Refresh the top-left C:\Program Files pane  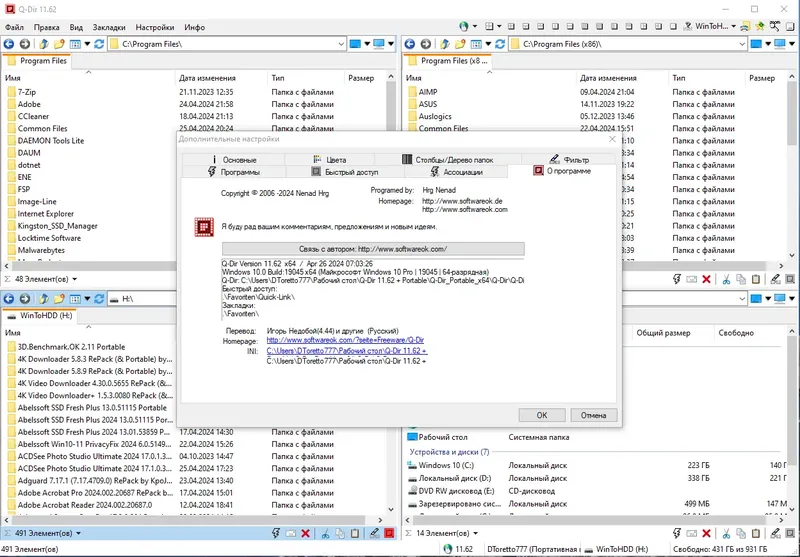point(99,44)
